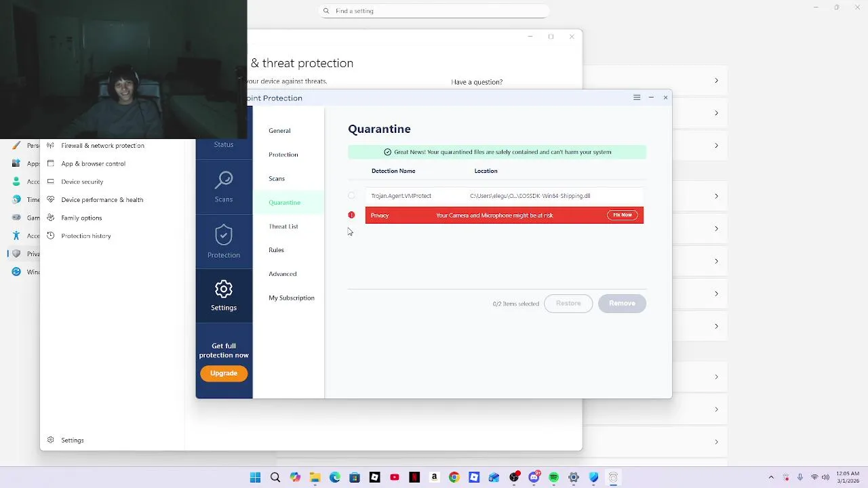Click the Accounts person icon in Settings sidebar
Image resolution: width=868 pixels, height=488 pixels.
(16, 182)
